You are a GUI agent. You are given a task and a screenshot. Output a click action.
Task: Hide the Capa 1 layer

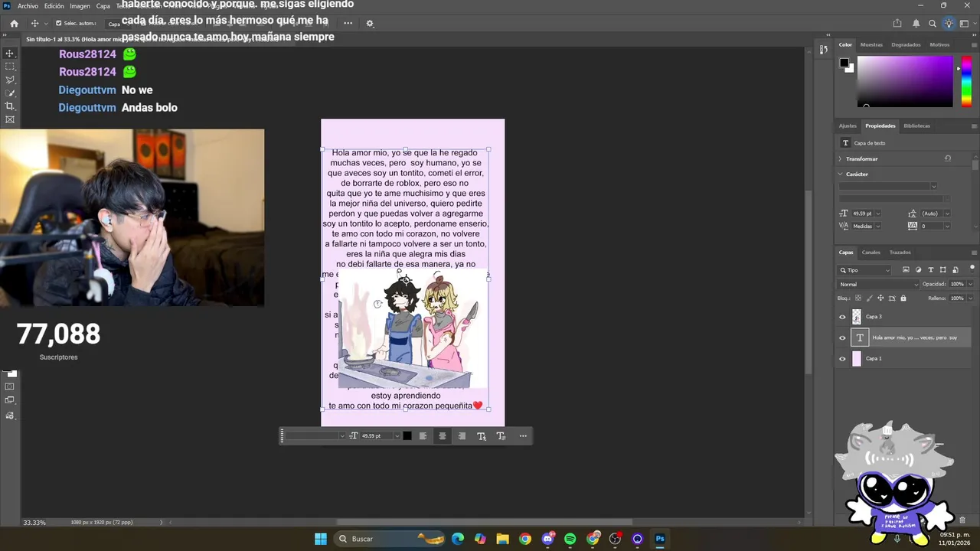842,358
